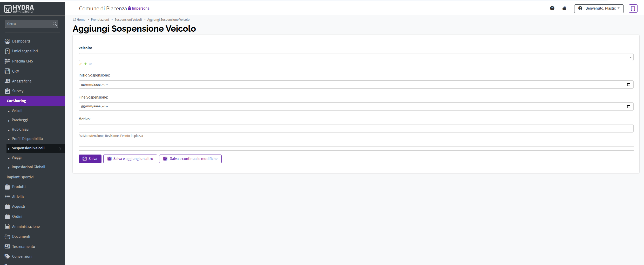
Task: Expand the Benvenuto, Plastic user menu
Action: tap(599, 9)
